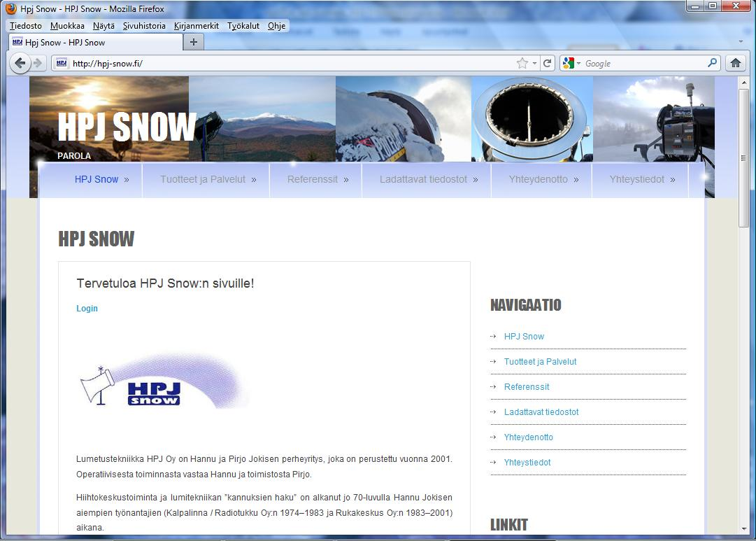Viewport: 756px width, 541px height.
Task: Click the Firefox logo in the title bar
Action: point(11,8)
